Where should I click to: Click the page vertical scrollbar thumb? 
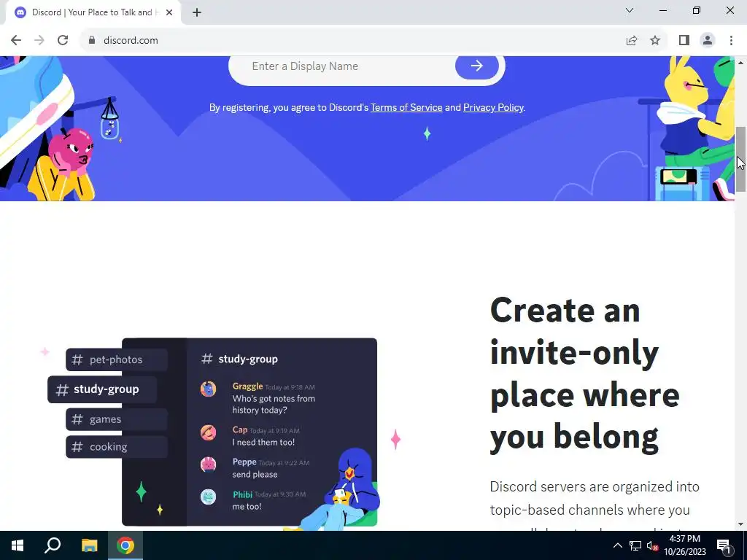click(740, 160)
